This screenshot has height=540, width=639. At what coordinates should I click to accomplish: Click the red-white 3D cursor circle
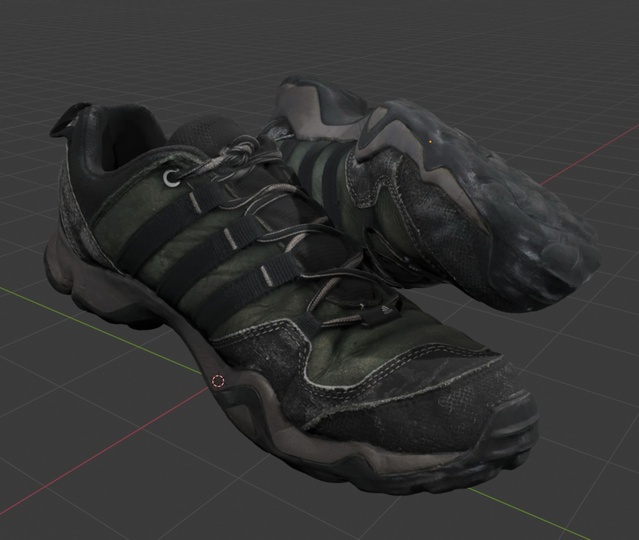(218, 381)
